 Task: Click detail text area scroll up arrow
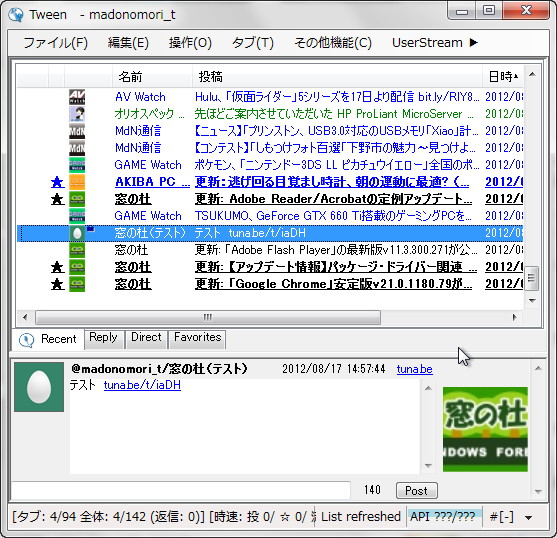pos(428,388)
